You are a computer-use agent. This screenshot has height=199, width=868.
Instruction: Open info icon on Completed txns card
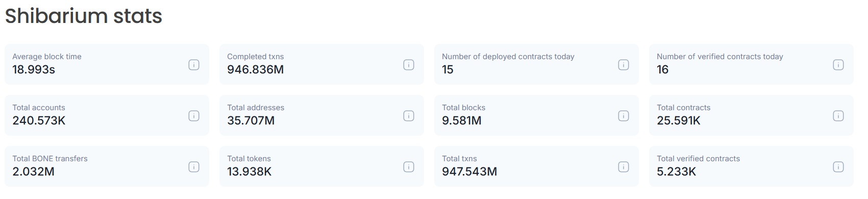(x=409, y=65)
